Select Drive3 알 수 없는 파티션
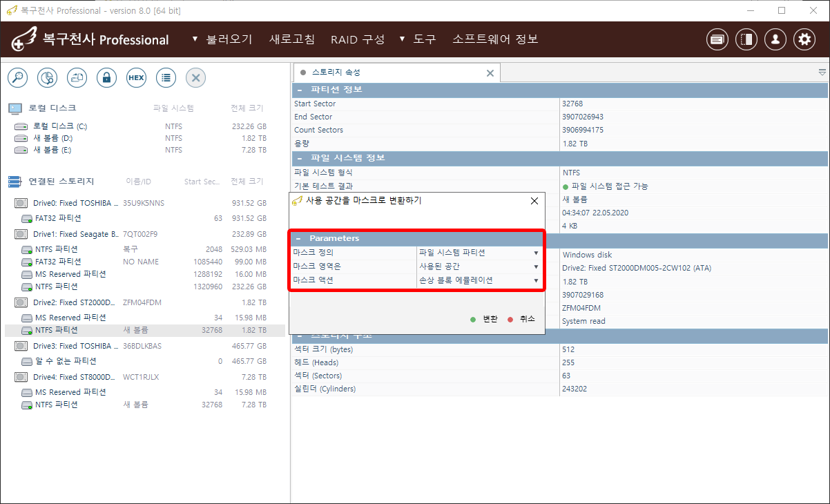 click(66, 361)
